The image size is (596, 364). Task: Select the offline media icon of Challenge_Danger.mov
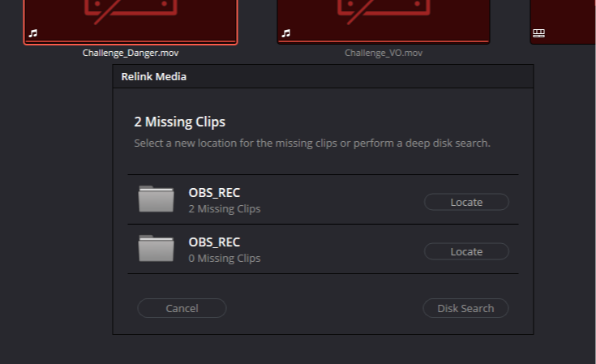(x=130, y=8)
